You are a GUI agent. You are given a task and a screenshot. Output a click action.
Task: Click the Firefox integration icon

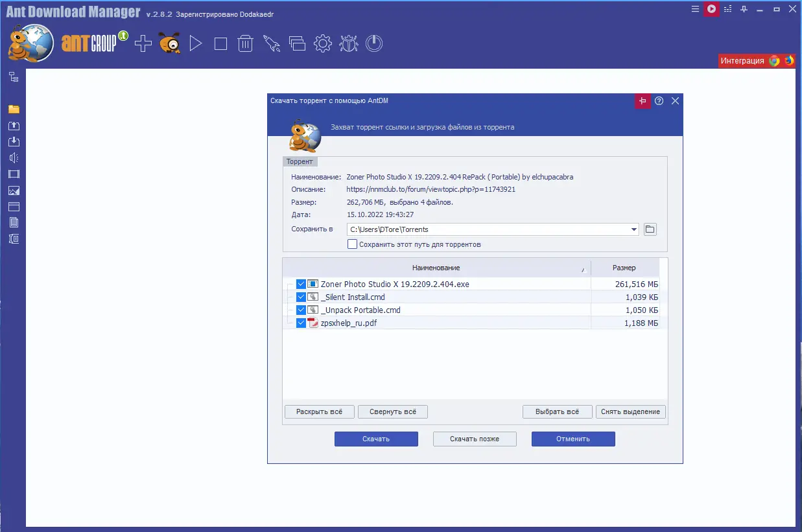(788, 61)
